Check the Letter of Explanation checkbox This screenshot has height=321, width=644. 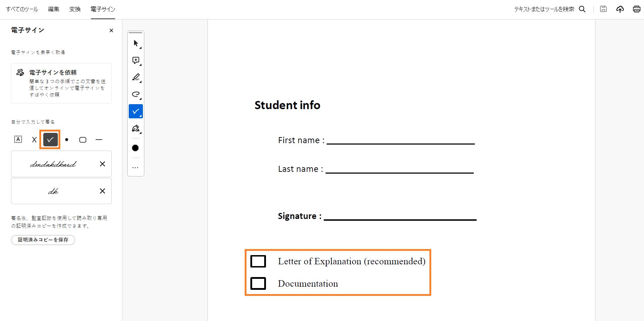point(258,261)
